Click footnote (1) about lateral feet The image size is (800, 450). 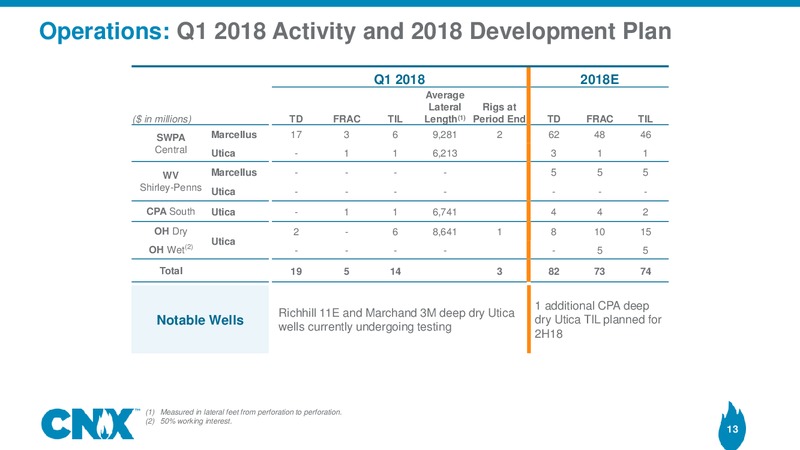point(243,412)
